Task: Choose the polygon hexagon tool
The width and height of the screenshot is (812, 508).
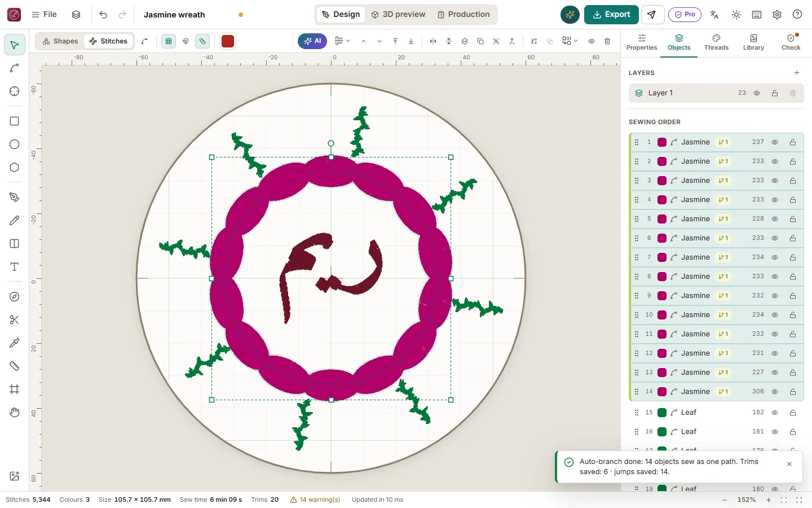Action: [15, 168]
